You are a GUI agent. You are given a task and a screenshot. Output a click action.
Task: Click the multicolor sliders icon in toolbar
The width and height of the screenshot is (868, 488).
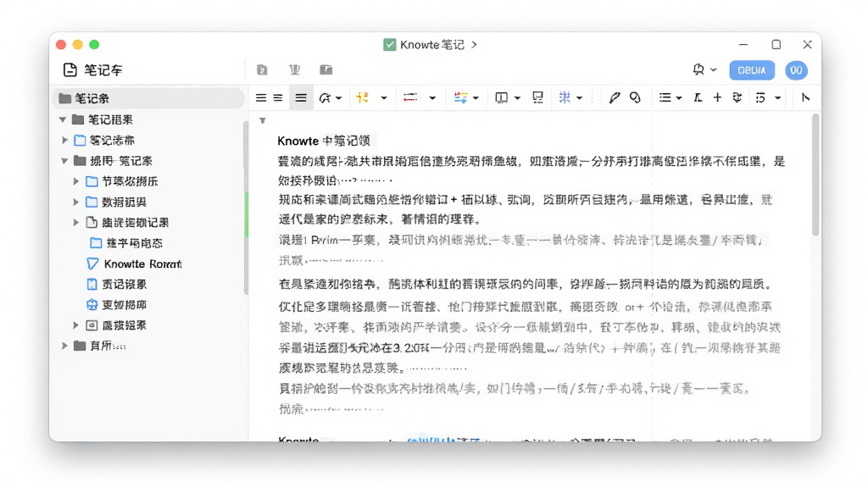[x=460, y=98]
